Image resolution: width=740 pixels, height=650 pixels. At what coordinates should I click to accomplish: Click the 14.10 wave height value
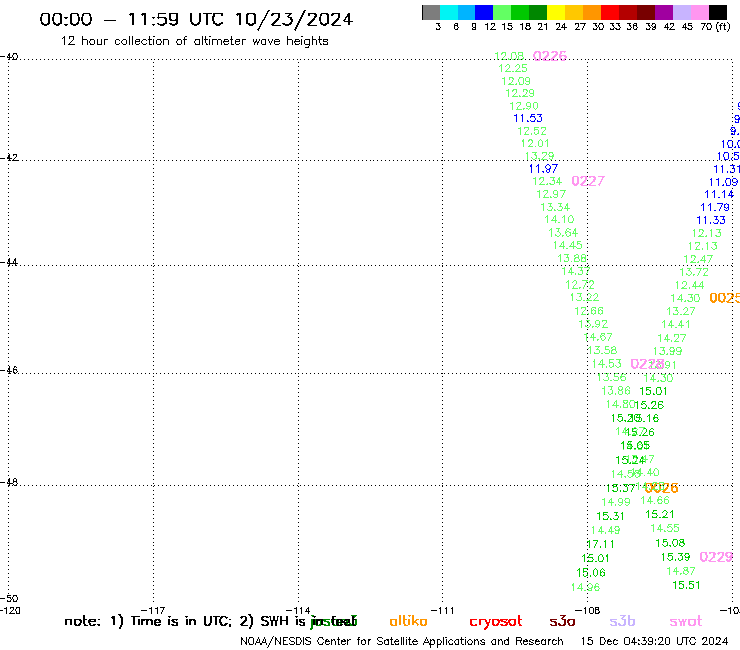click(x=559, y=219)
